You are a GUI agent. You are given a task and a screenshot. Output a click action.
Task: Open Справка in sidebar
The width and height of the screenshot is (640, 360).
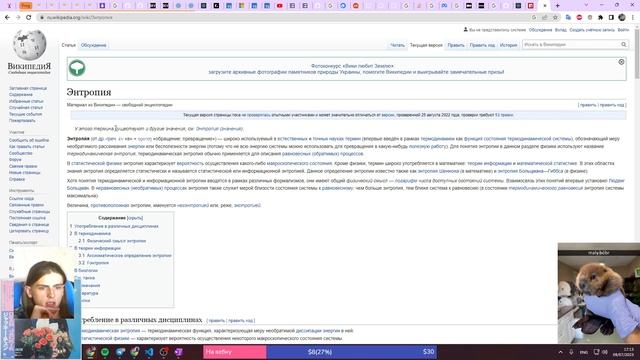[17, 179]
